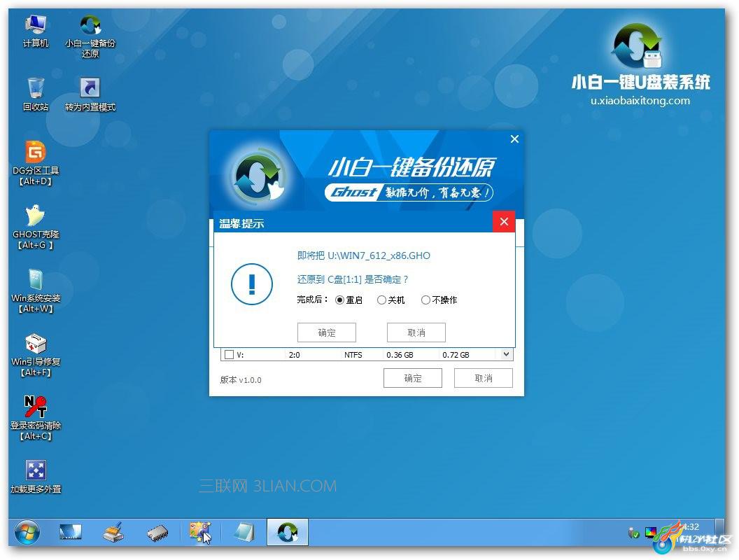
Task: Open the 回收站 recycle bin icon
Action: 36,94
